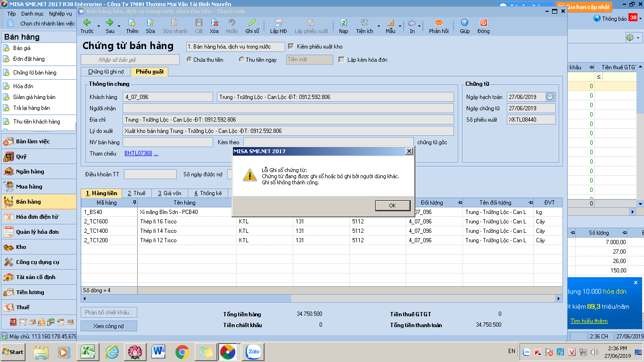Open the Nghiệp vụ menu

(x=60, y=14)
